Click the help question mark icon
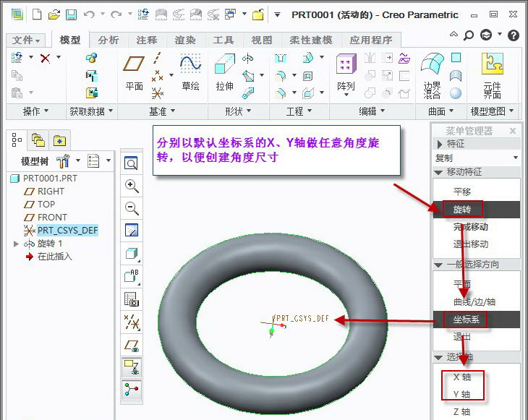The image size is (528, 420). 514,35
